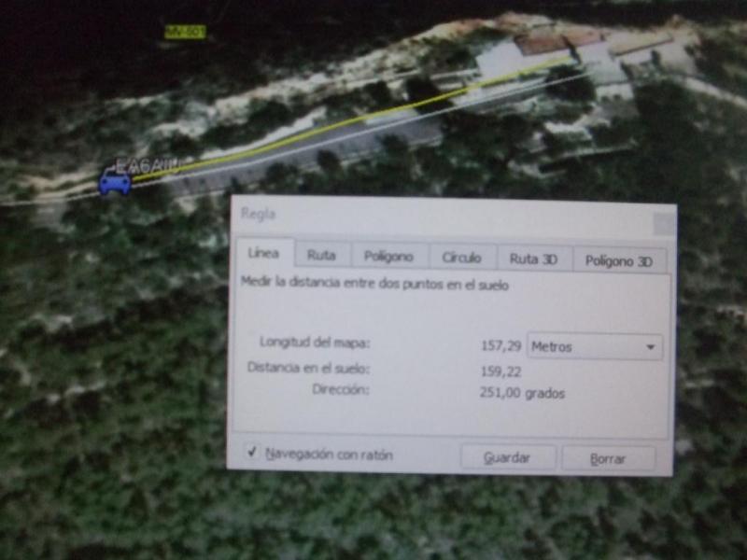This screenshot has height=560, width=747.
Task: Click the blue car placemark icon
Action: pos(115,181)
